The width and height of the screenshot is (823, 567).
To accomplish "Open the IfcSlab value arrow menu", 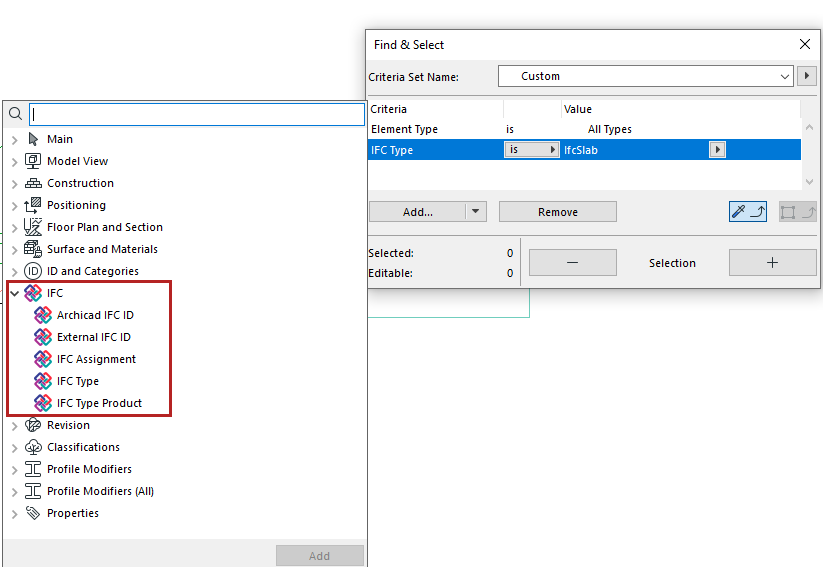I will tap(718, 150).
